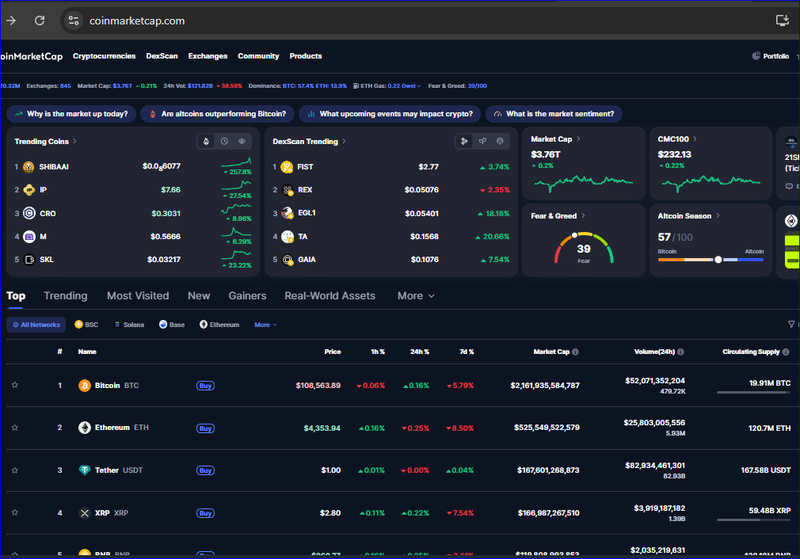The width and height of the screenshot is (800, 559).
Task: Expand the More tab dropdown
Action: pyautogui.click(x=416, y=296)
